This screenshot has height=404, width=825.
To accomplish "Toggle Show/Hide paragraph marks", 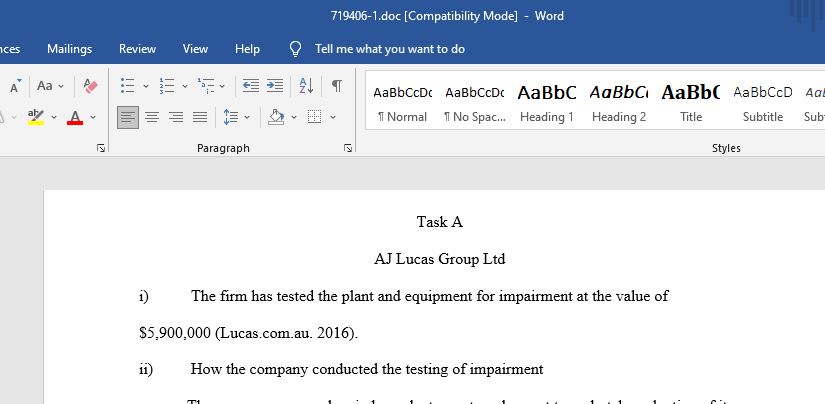I will click(x=337, y=86).
